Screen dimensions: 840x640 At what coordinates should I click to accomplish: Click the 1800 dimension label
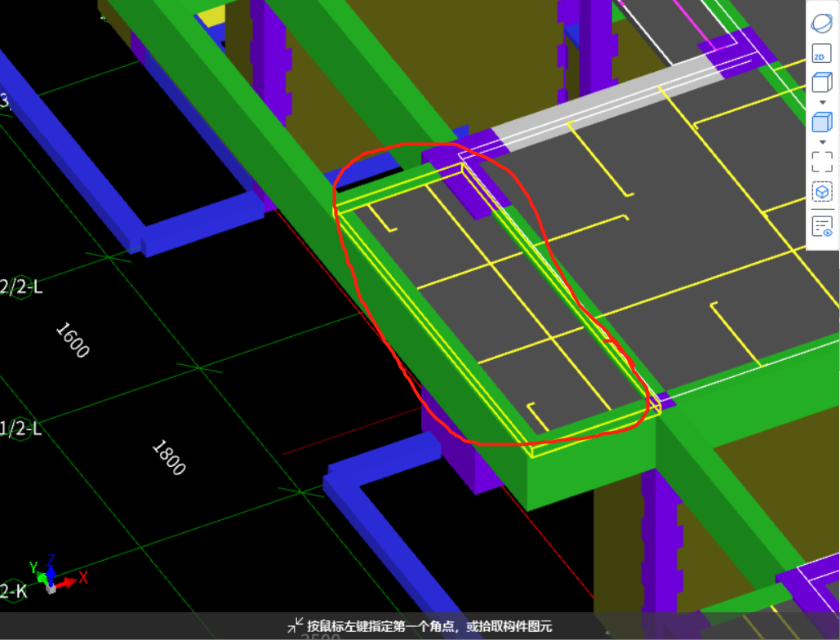[168, 458]
